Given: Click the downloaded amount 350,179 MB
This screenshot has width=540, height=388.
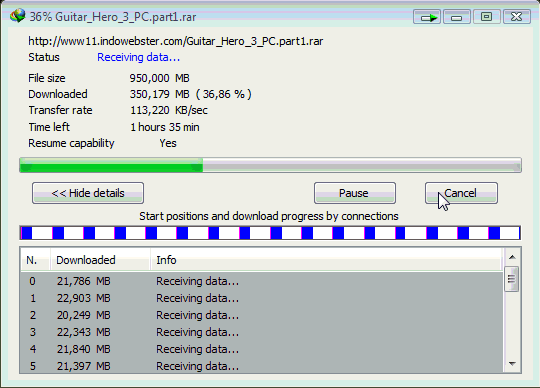Looking at the screenshot, I should tap(159, 94).
